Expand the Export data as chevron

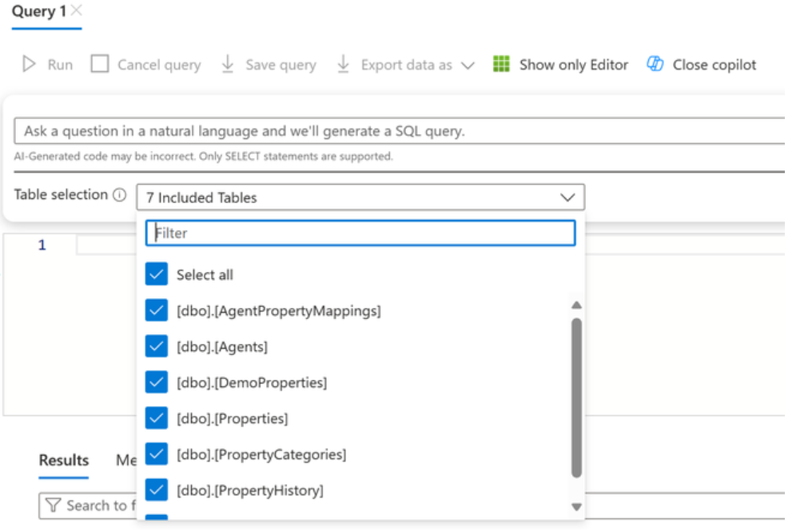[x=468, y=66]
